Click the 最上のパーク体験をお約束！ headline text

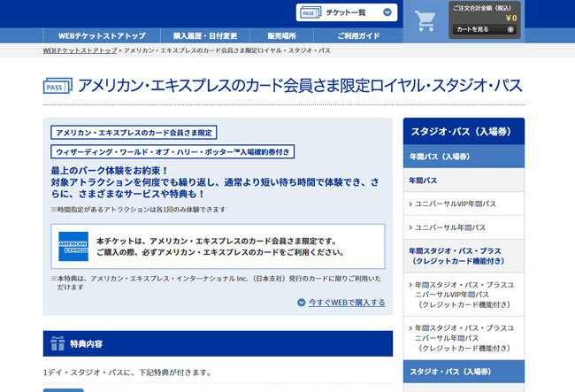click(x=109, y=171)
